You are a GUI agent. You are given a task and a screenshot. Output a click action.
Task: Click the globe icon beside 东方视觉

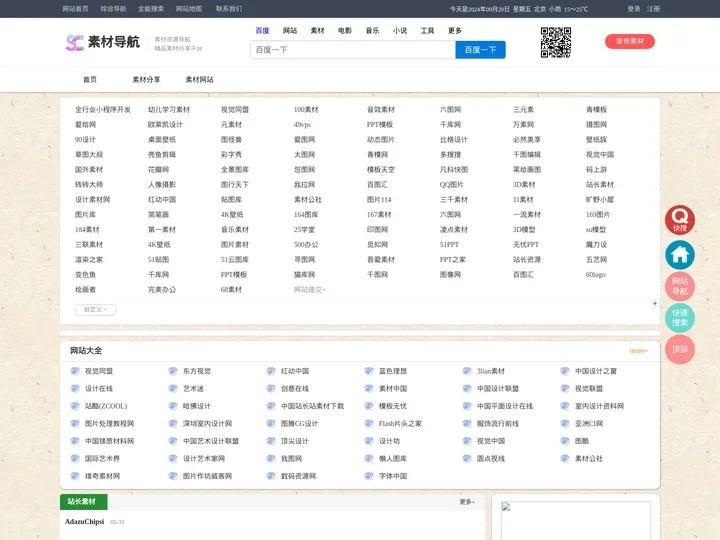[173, 371]
